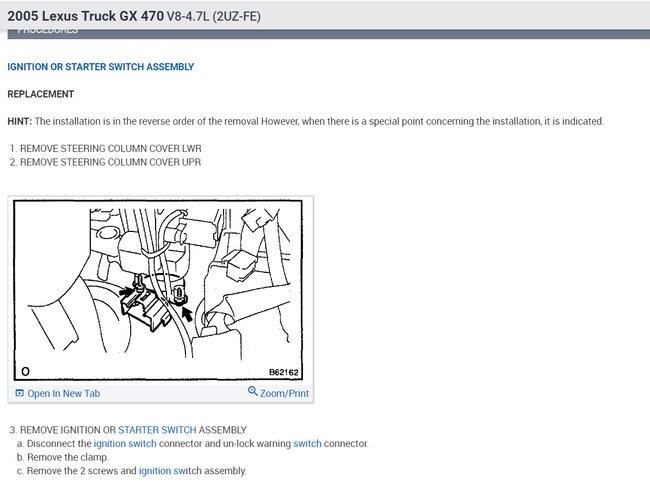Click step 1 Remove Steering Column Cover LWR
Viewport: 650px width, 496px height.
point(106,148)
